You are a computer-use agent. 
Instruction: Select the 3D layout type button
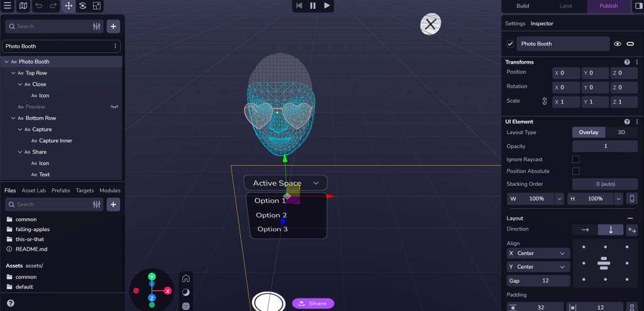point(621,132)
